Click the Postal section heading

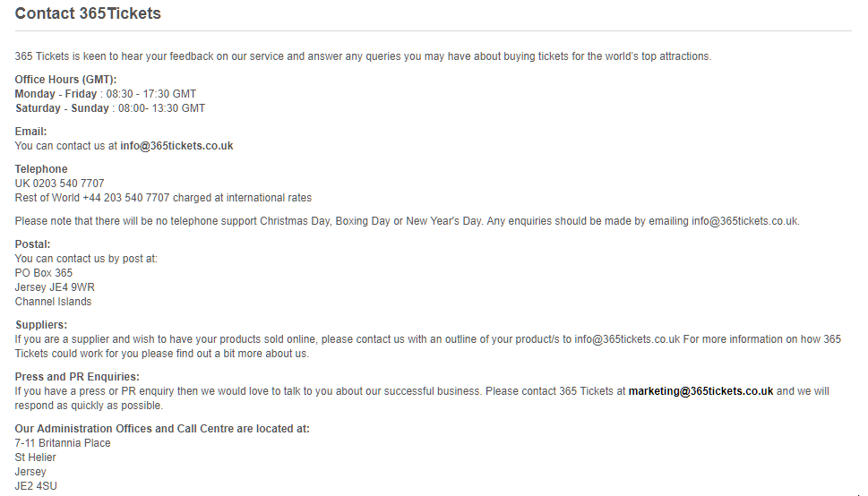tap(33, 244)
